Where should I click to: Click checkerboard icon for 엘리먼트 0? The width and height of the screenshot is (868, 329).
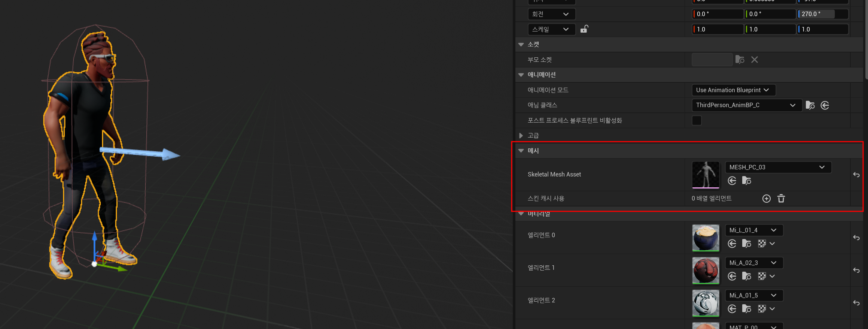[762, 244]
